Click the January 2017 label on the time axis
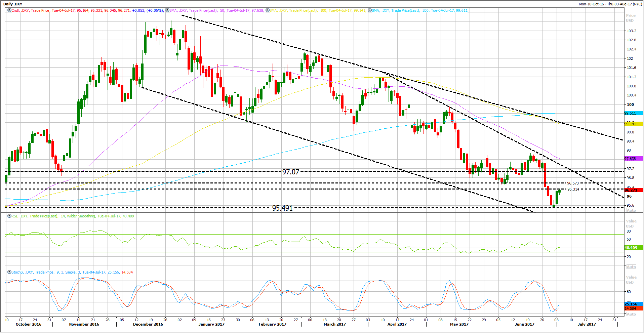This screenshot has height=333, width=644. pos(211,324)
